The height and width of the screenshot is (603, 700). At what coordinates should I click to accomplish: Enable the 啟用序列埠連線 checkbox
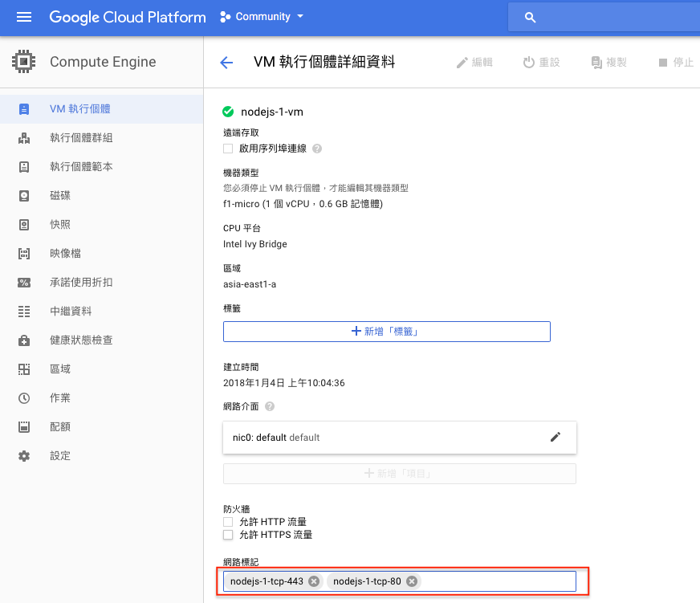(x=228, y=149)
